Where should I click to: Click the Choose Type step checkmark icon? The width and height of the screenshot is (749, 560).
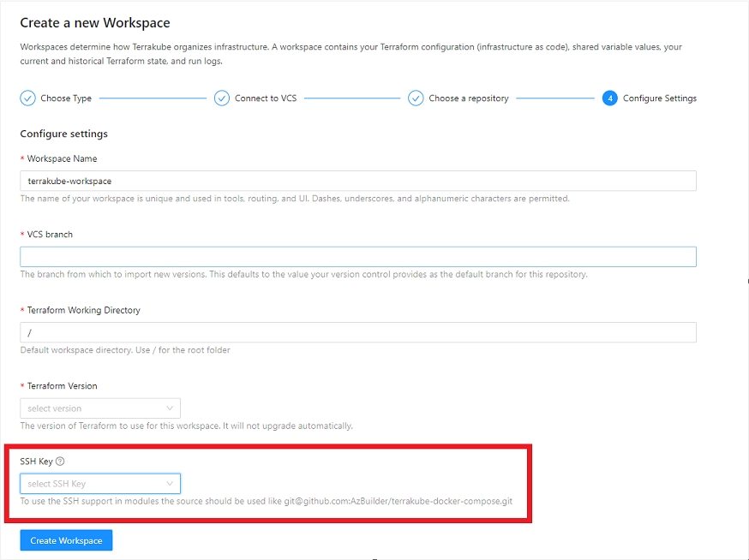(x=27, y=98)
